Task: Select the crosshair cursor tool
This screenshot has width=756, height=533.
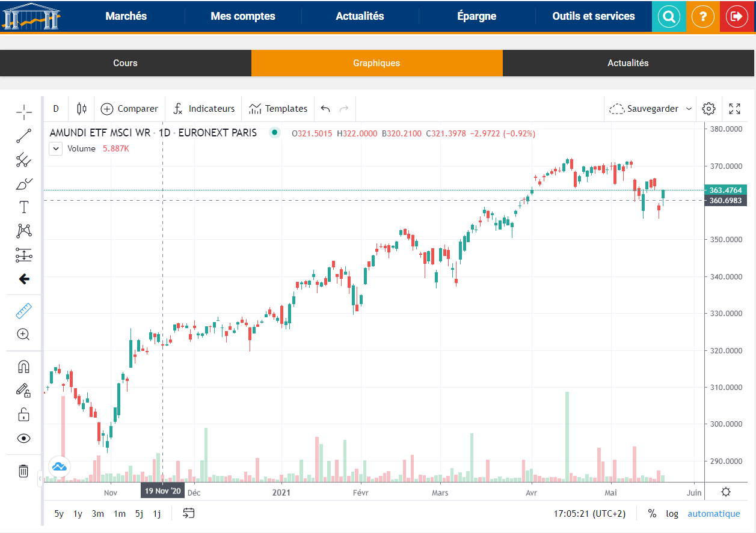Action: 24,112
